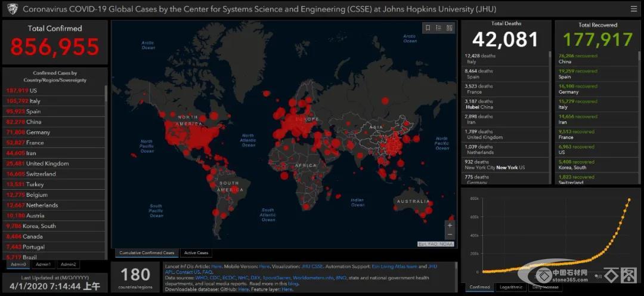Screen dimensions: 644x296
Task: Zoom out on the map with minus button
Action: tap(450, 236)
